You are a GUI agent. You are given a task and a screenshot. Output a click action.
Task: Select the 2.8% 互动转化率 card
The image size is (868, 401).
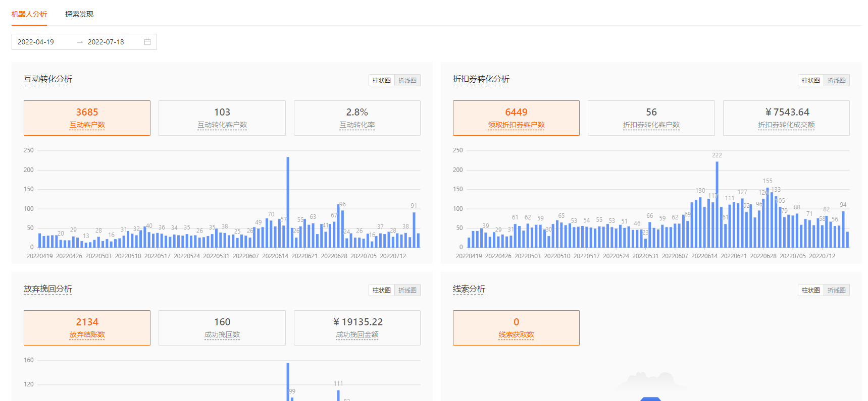pyautogui.click(x=357, y=118)
